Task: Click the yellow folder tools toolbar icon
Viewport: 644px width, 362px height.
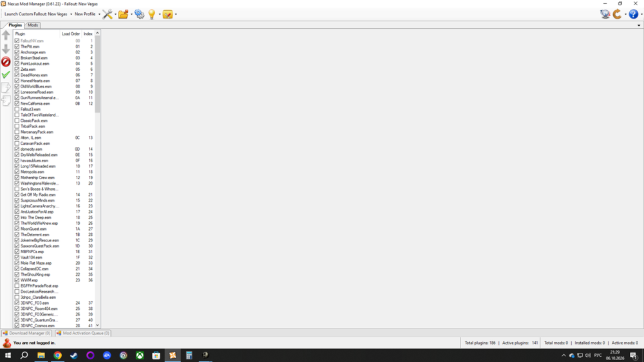Action: click(x=167, y=14)
